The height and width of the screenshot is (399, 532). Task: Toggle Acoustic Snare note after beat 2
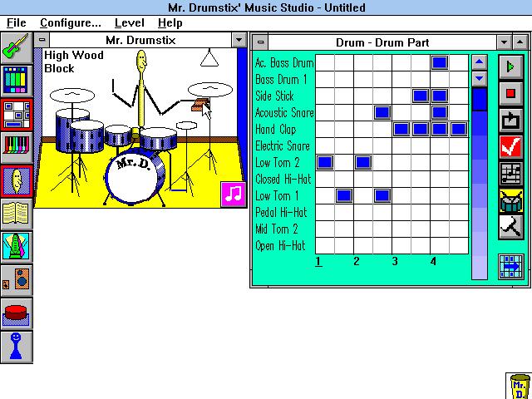(382, 112)
